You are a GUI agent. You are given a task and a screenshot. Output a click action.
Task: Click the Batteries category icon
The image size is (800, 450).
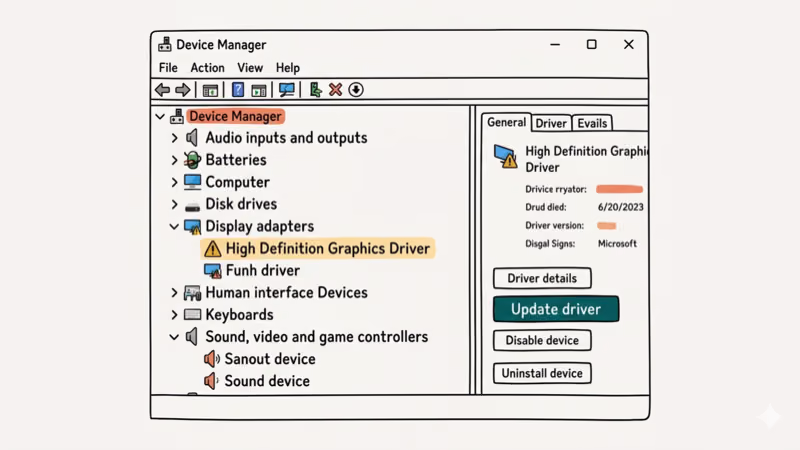(x=192, y=160)
